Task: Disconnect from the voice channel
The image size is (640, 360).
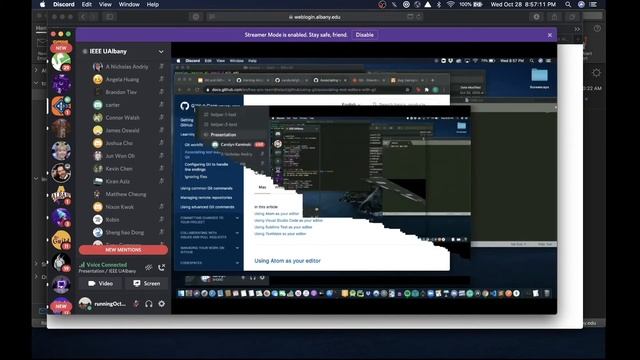Action: tap(162, 267)
